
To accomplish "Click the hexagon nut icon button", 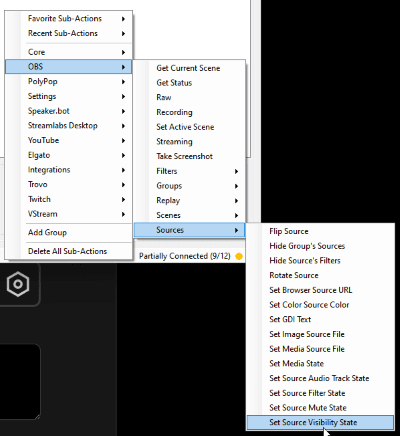I will pyautogui.click(x=18, y=284).
